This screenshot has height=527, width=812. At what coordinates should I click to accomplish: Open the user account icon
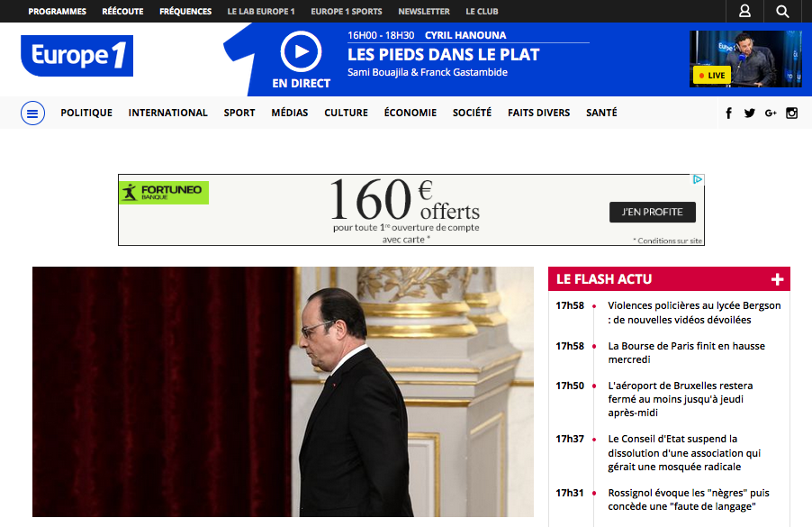(x=744, y=11)
